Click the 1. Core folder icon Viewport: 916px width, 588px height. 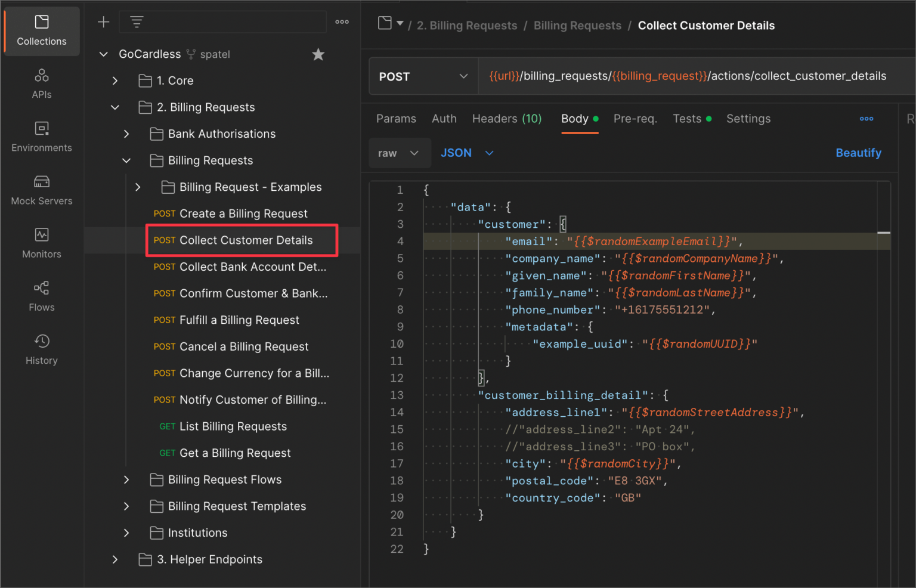click(x=145, y=81)
